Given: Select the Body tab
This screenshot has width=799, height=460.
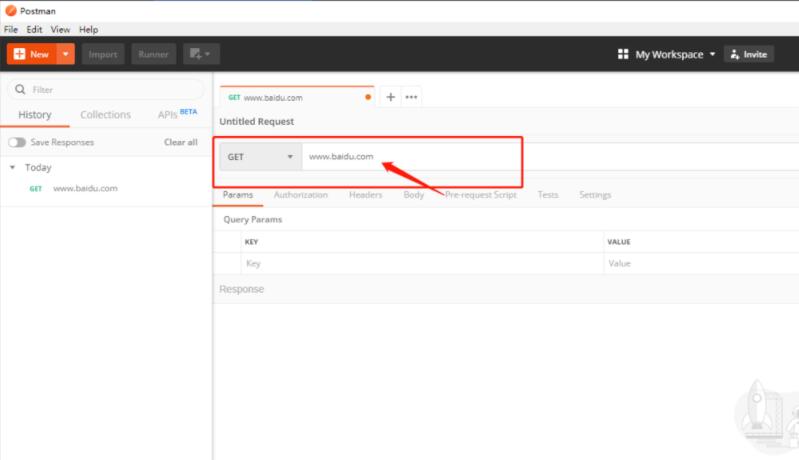Looking at the screenshot, I should click(x=413, y=195).
